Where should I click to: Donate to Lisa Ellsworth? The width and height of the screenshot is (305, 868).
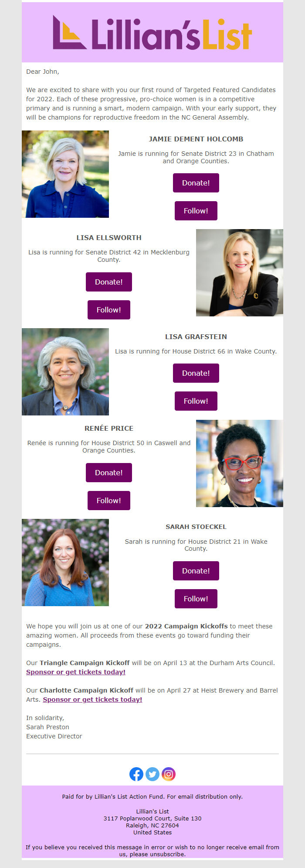pos(109,282)
